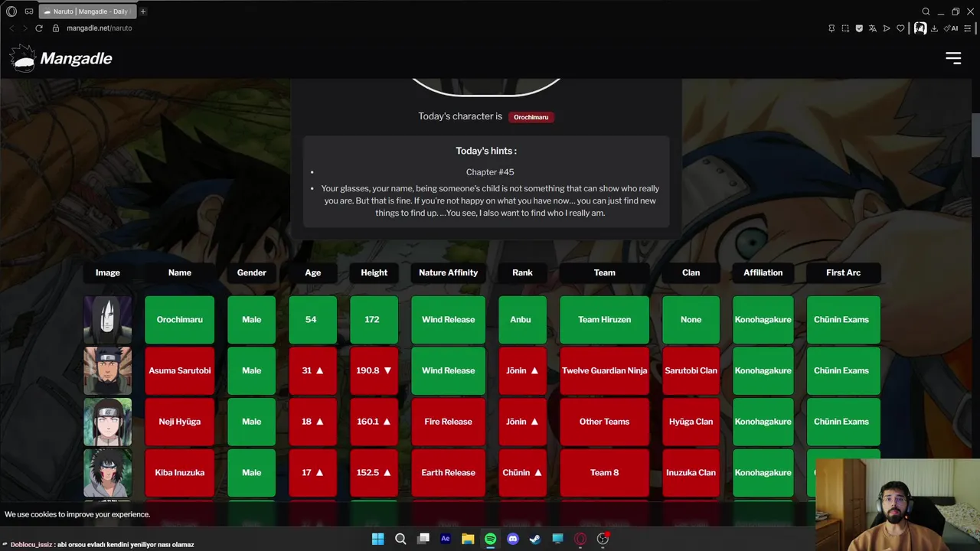Screen dimensions: 980x551
Task: Click Asuma Sarutobi character thumbnail
Action: pyautogui.click(x=107, y=370)
